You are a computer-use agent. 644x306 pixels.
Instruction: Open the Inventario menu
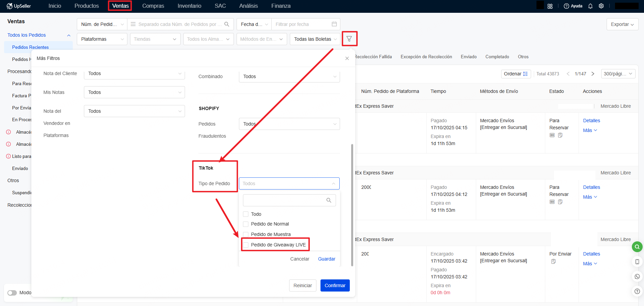[x=189, y=6]
